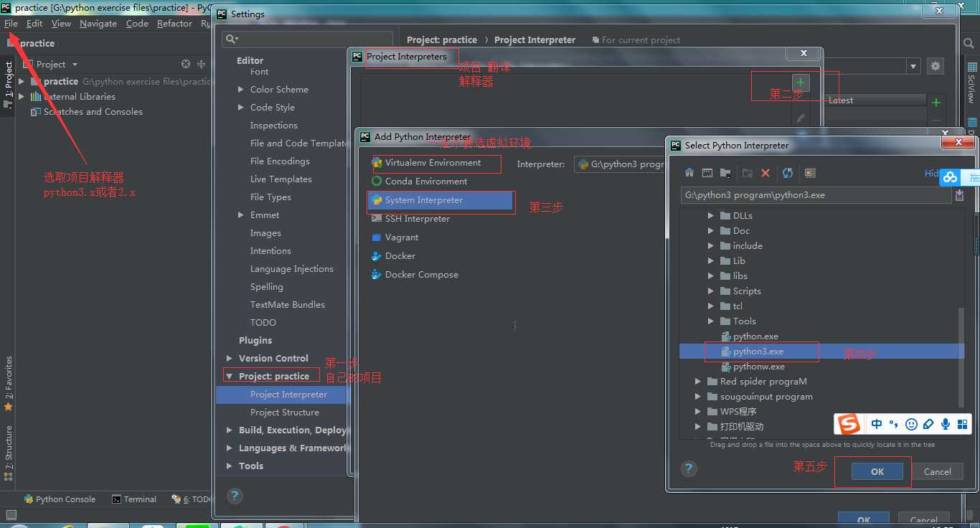Screen dimensions: 980x528
Task: Click the path input field with python3.exe
Action: tap(816, 195)
